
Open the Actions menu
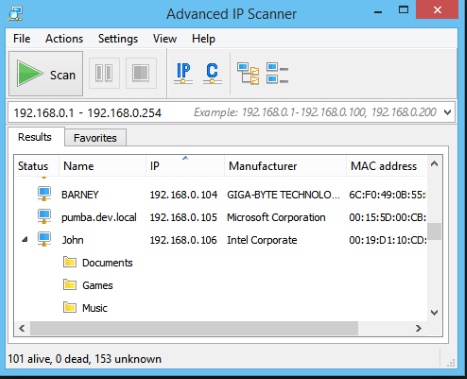pyautogui.click(x=64, y=39)
